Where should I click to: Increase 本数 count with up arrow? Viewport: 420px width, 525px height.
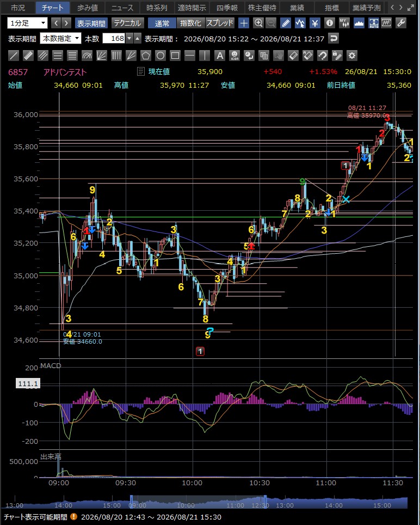(138, 39)
